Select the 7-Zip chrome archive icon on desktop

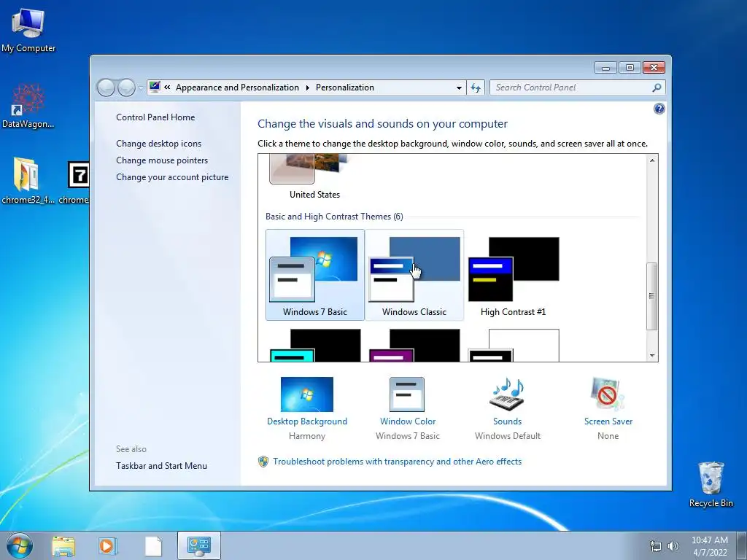click(x=78, y=181)
